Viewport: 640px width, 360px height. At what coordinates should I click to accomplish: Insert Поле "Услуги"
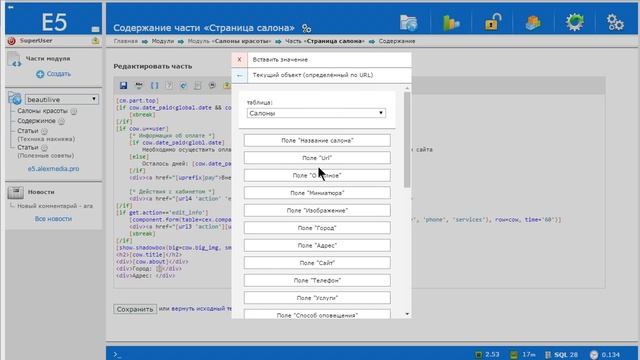click(317, 298)
